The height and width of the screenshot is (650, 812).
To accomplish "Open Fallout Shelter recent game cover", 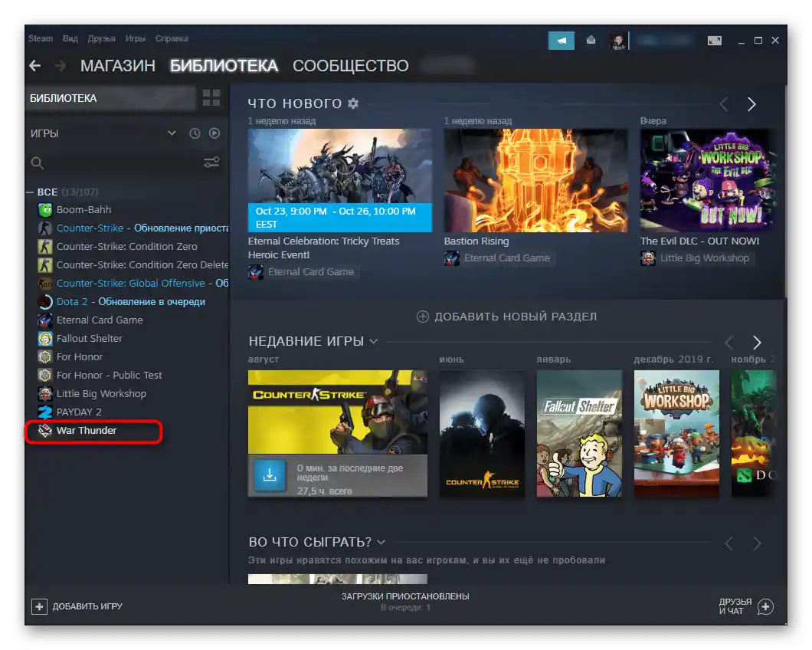I will pos(579,433).
